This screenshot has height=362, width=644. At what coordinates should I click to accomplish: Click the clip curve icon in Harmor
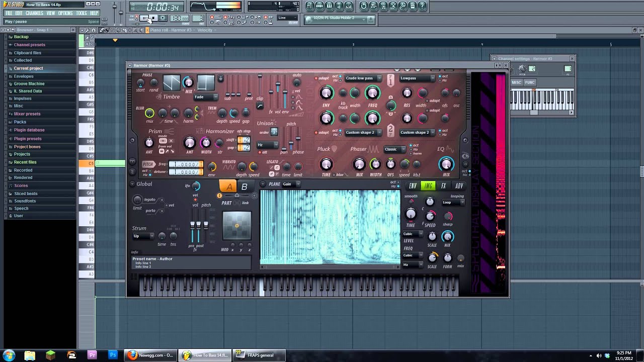point(260,106)
